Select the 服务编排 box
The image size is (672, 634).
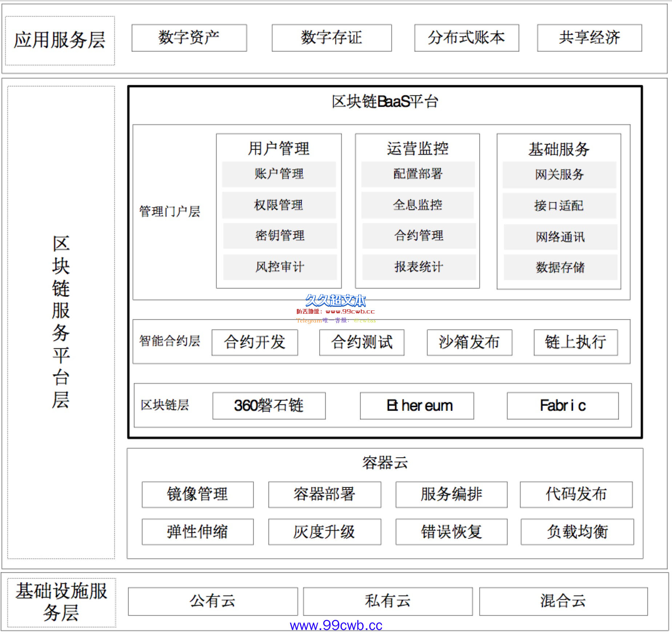point(452,494)
